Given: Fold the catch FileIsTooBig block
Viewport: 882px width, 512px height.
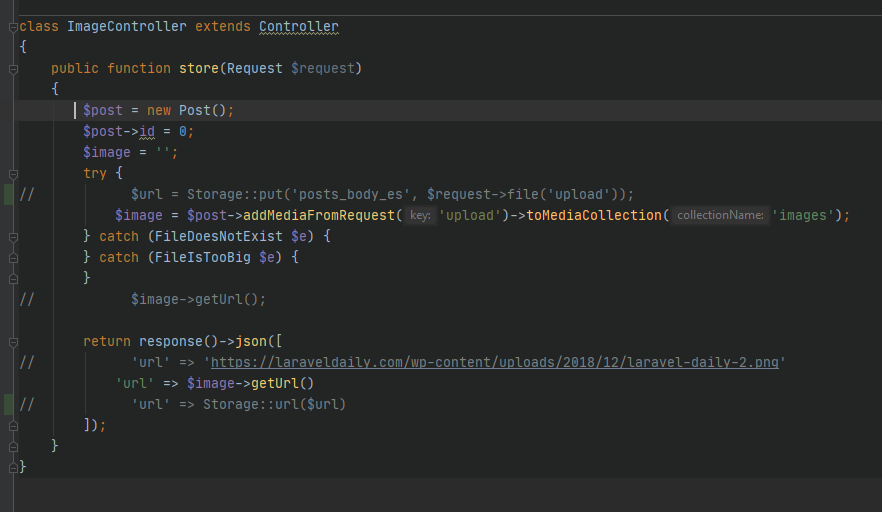Looking at the screenshot, I should pyautogui.click(x=13, y=258).
